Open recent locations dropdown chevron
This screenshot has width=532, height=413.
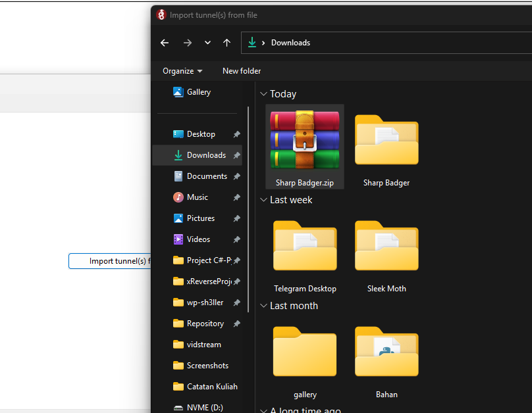(207, 43)
